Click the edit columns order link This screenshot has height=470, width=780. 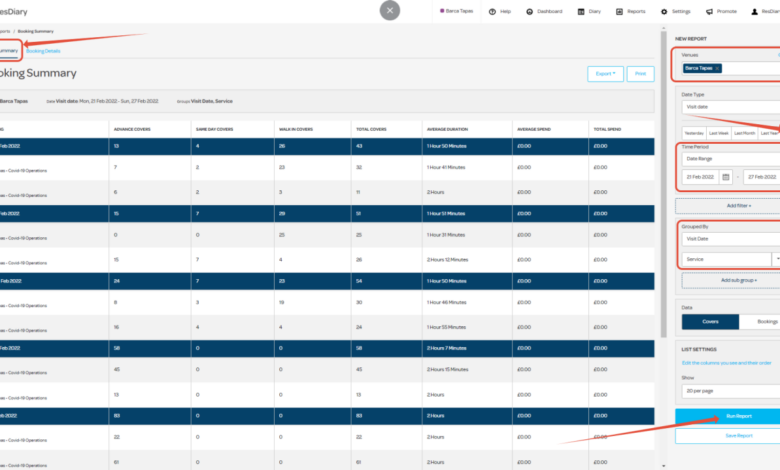coord(728,362)
